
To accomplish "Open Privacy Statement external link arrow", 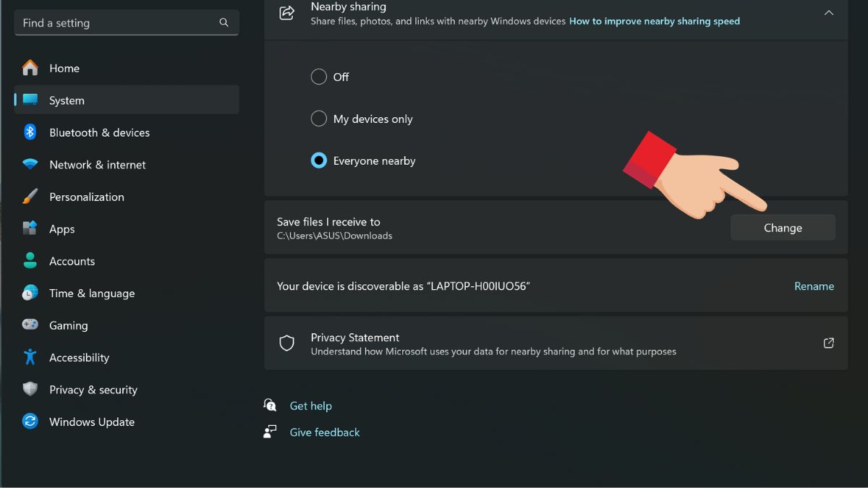I will click(829, 343).
